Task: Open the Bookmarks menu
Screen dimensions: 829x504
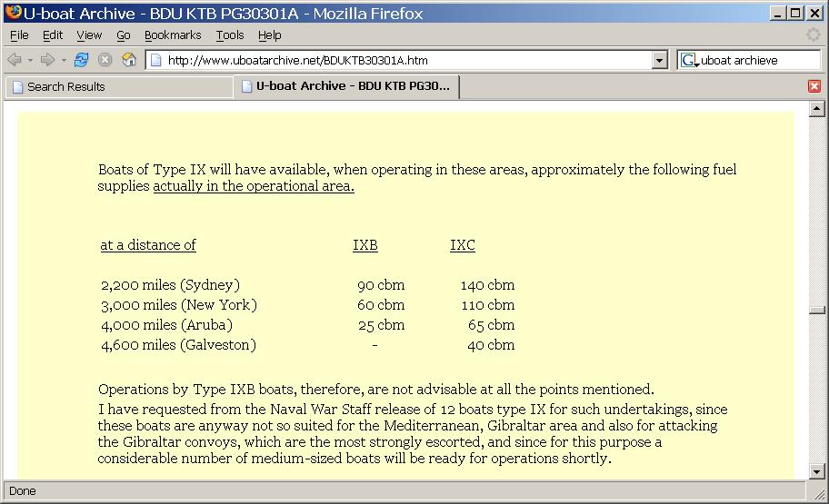Action: click(173, 35)
